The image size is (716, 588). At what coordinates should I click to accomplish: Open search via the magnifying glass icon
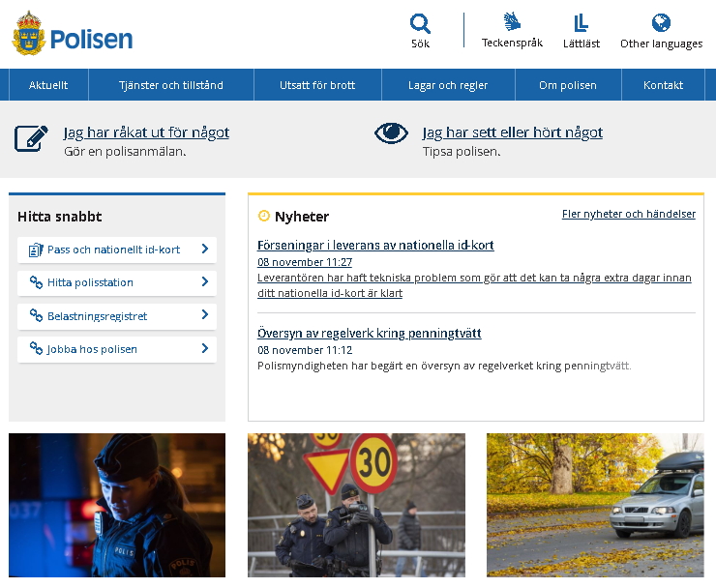coord(420,24)
